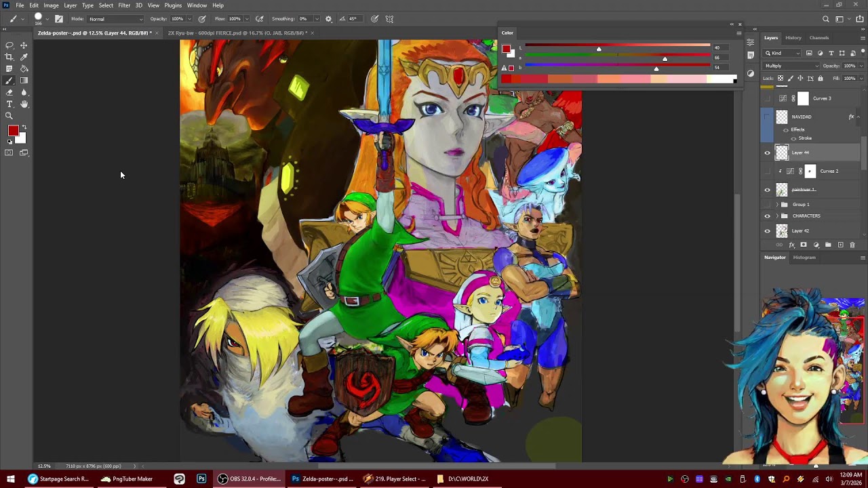Hide the CHARACTERS group eye
This screenshot has height=488, width=868.
tap(768, 216)
